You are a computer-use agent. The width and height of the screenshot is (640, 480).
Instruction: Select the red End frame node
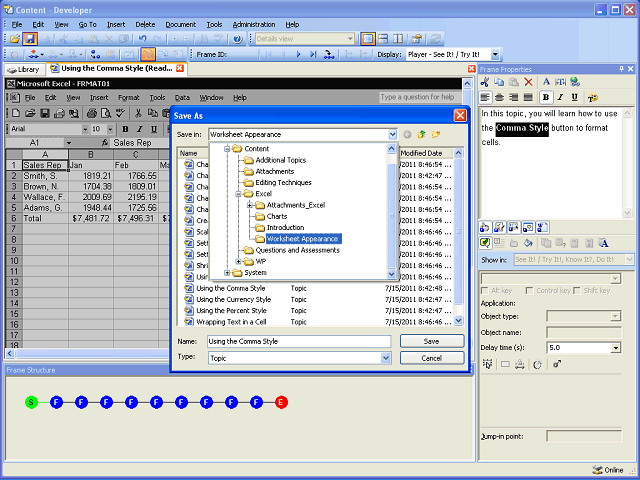(281, 402)
